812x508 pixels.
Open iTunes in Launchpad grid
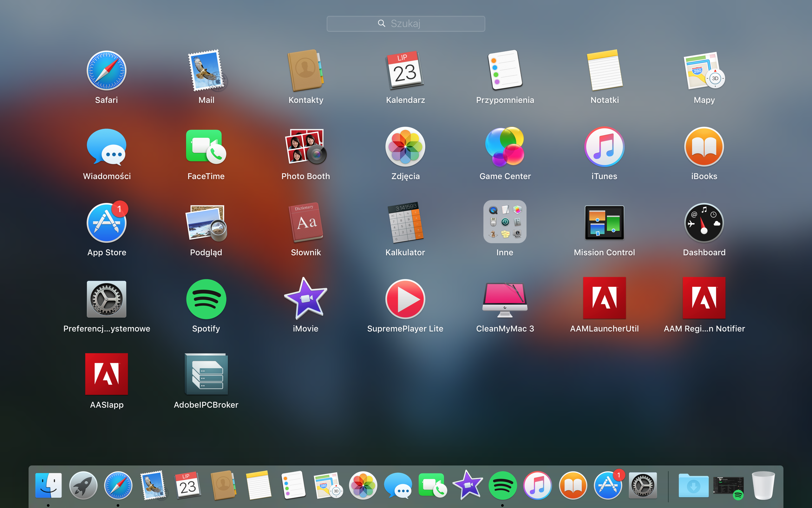click(605, 147)
